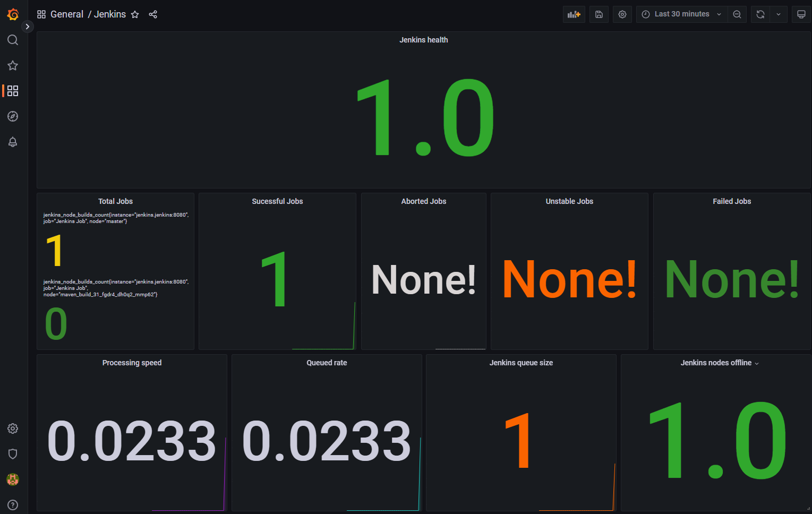Open the Help question mark icon
Viewport: 812px width, 514px height.
coord(13,505)
